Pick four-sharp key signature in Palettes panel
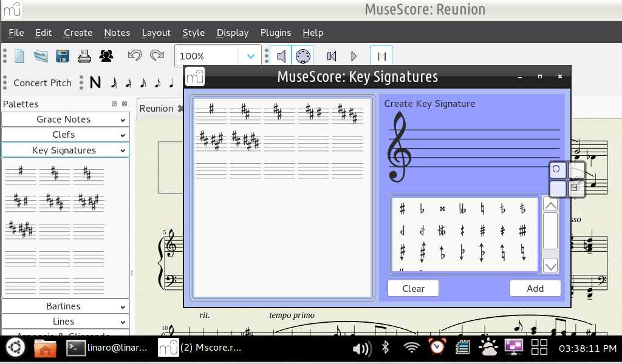Screen dimensions: 622x364 tap(21, 201)
